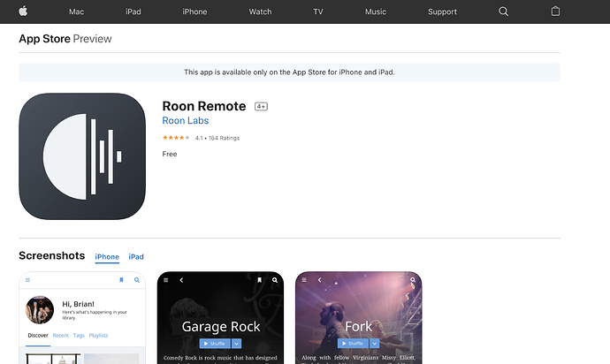Select Tags tab in Hi Brian screenshot
The width and height of the screenshot is (610, 364).
click(79, 336)
